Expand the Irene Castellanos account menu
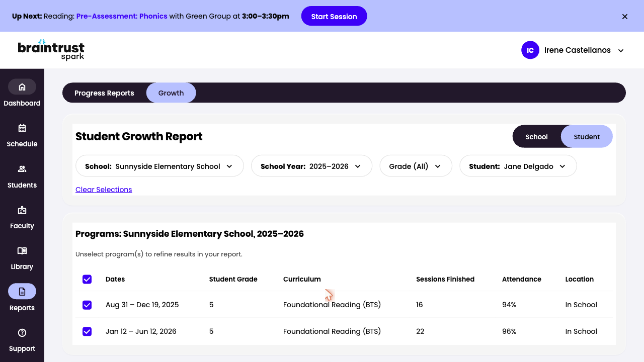Viewport: 644px width, 362px height. [621, 50]
